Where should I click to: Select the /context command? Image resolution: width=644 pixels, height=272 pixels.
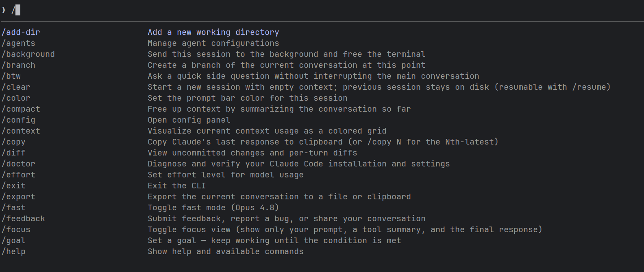(21, 131)
